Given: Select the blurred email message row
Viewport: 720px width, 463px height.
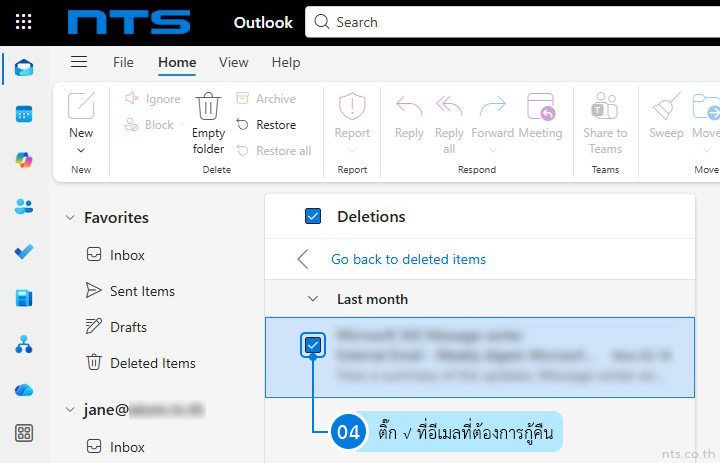Looking at the screenshot, I should point(480,357).
